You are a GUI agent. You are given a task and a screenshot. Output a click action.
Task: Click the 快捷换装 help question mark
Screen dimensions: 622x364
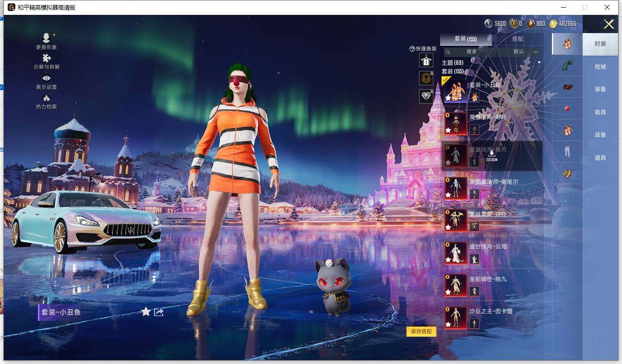pos(412,49)
